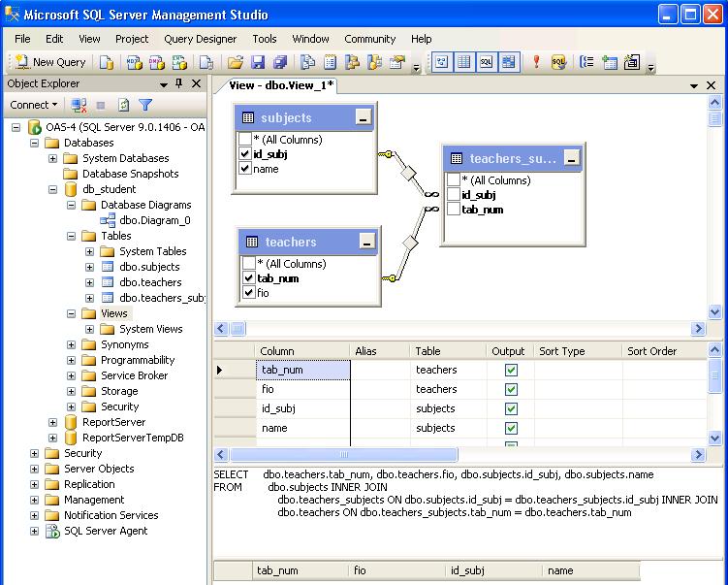This screenshot has height=585, width=728.
Task: Toggle Output checkbox for the id_subj row
Action: (x=511, y=408)
